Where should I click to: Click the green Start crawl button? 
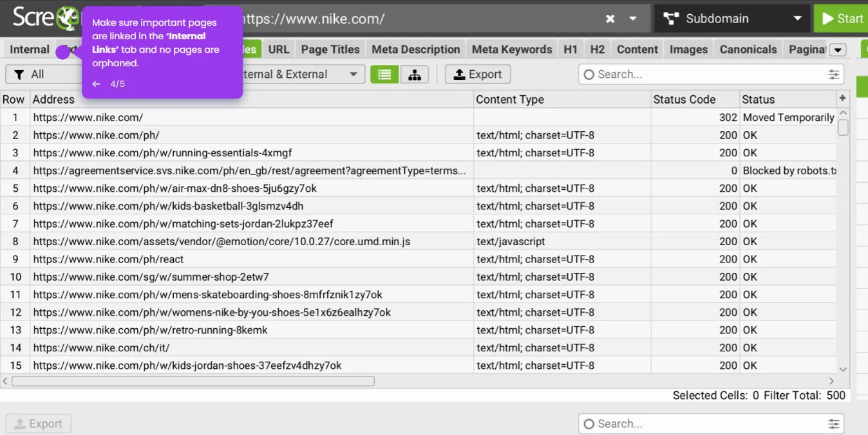[842, 19]
